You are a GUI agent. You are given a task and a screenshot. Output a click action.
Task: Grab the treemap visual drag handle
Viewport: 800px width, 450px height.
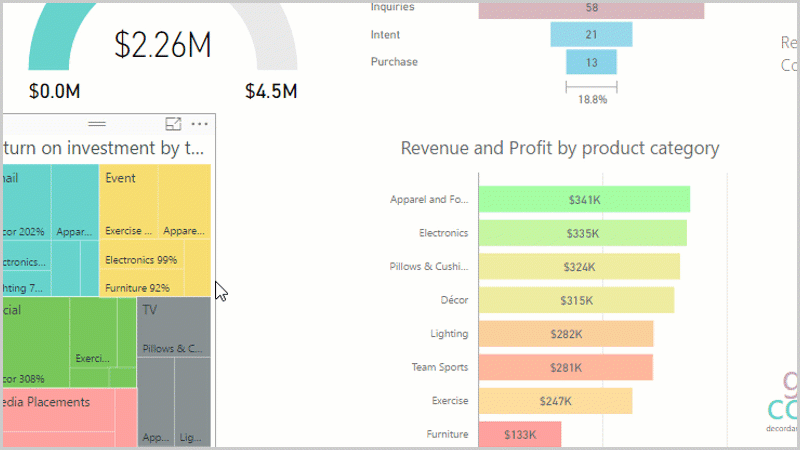tap(96, 124)
